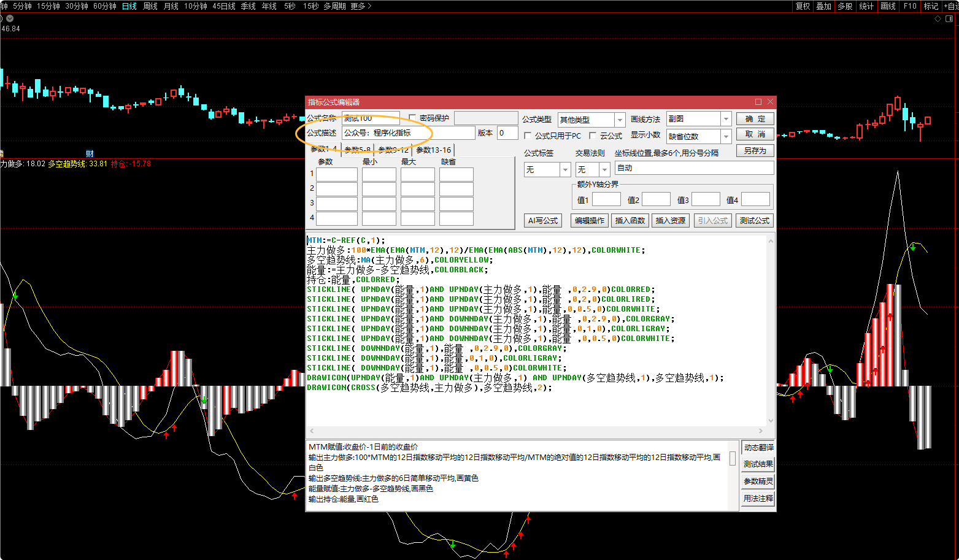Check the 公式只用于PC option
Screen dimensions: 959x560
click(x=528, y=136)
